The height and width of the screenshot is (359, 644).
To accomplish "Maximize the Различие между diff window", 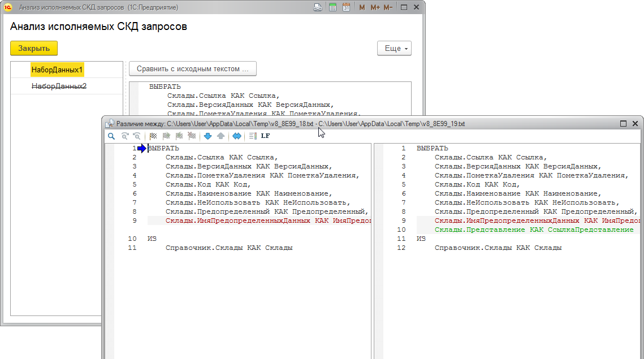I will click(623, 124).
